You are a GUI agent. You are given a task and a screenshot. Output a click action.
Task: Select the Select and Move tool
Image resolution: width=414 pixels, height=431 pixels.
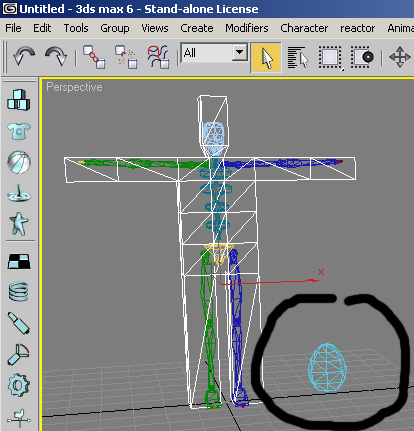[x=400, y=57]
